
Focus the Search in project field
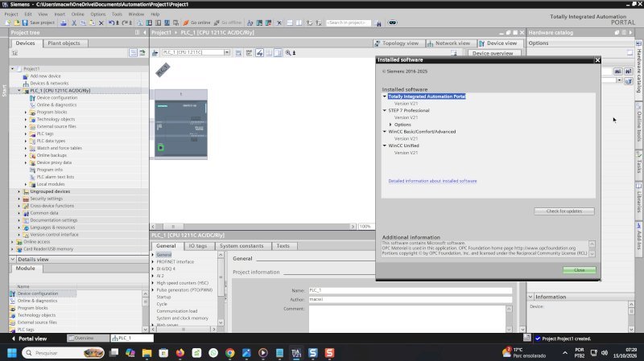[x=349, y=23]
